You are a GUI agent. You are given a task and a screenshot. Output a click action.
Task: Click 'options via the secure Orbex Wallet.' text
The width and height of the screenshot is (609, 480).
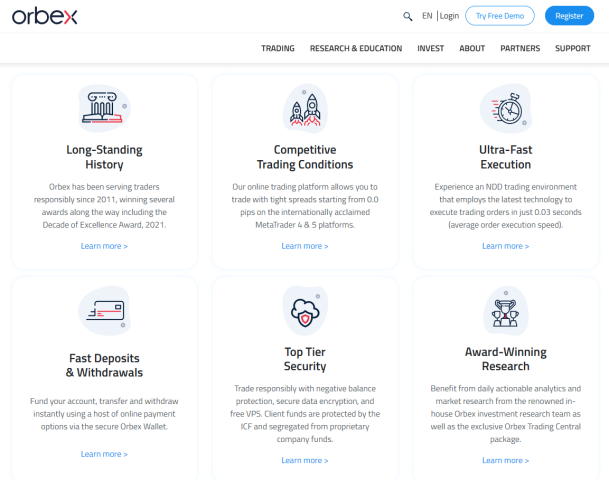(104, 426)
